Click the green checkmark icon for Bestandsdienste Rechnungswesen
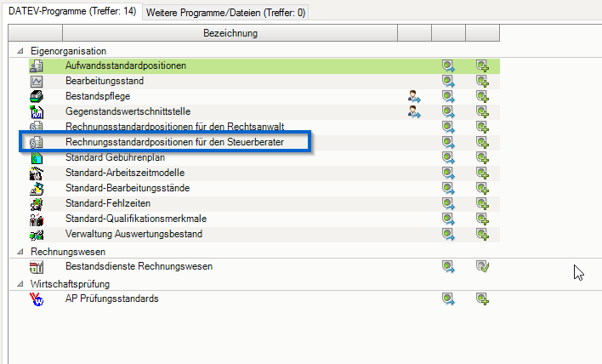This screenshot has width=602, height=364. click(x=482, y=266)
